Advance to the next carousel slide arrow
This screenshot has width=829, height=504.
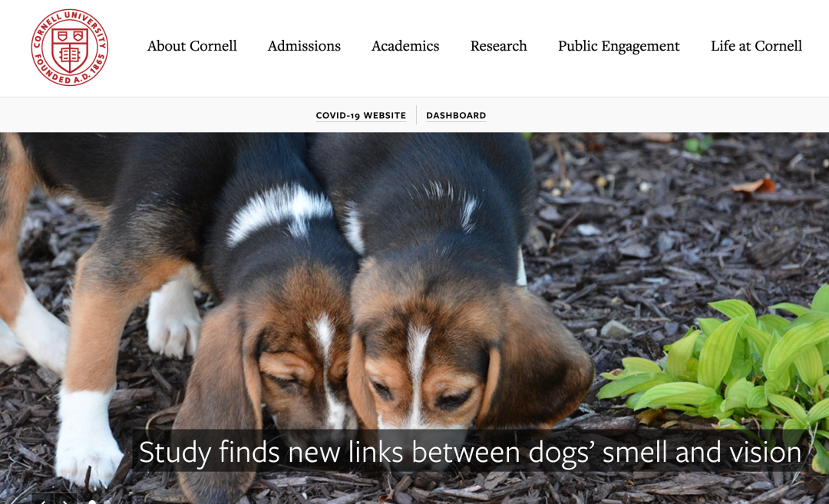point(65,499)
